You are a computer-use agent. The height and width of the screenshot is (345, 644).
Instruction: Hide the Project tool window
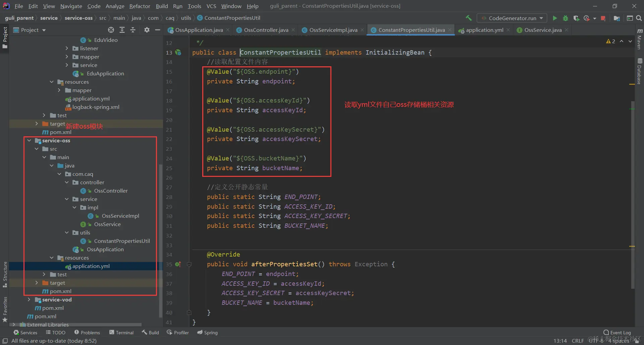(157, 30)
